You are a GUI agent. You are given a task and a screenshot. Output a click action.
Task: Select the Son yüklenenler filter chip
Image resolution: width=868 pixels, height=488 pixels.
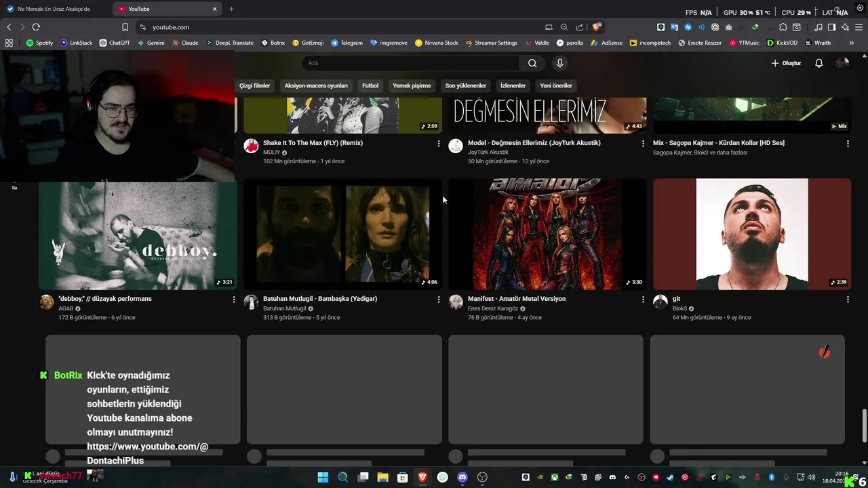465,85
